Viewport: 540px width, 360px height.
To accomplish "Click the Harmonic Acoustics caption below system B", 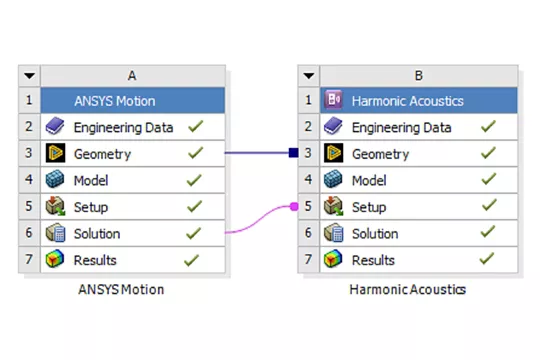I will 408,289.
